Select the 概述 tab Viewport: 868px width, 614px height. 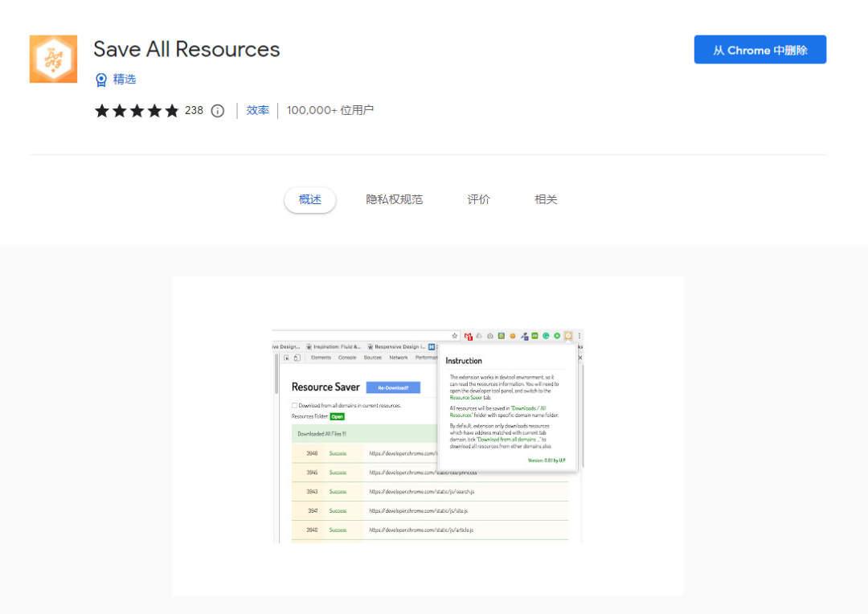coord(310,199)
